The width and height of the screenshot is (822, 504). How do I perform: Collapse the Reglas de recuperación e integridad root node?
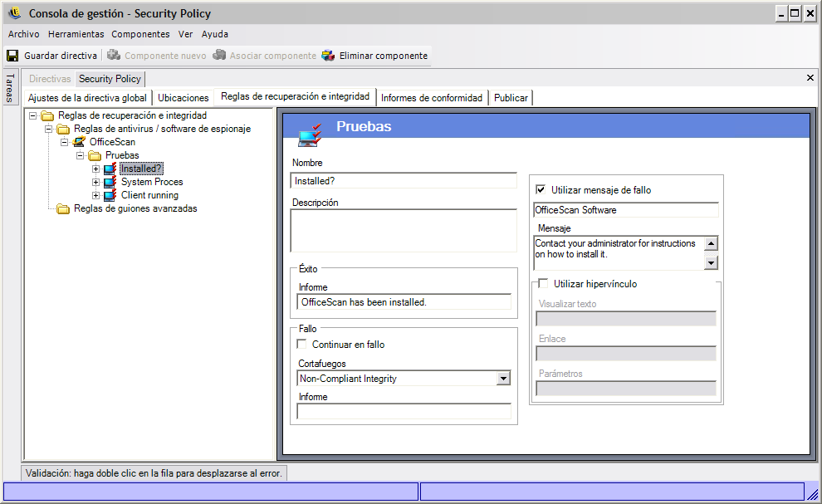coord(32,115)
